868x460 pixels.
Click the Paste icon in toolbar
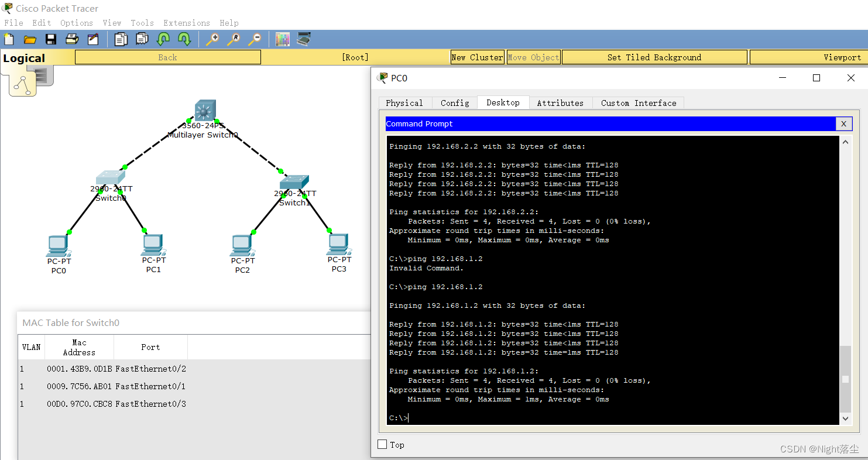coord(142,39)
